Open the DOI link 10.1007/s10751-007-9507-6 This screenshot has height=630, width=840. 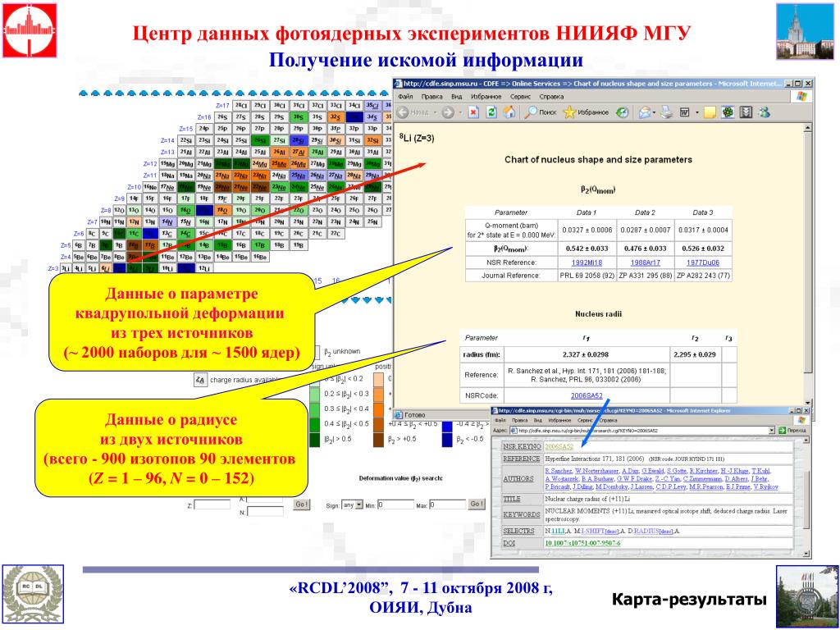[x=582, y=543]
